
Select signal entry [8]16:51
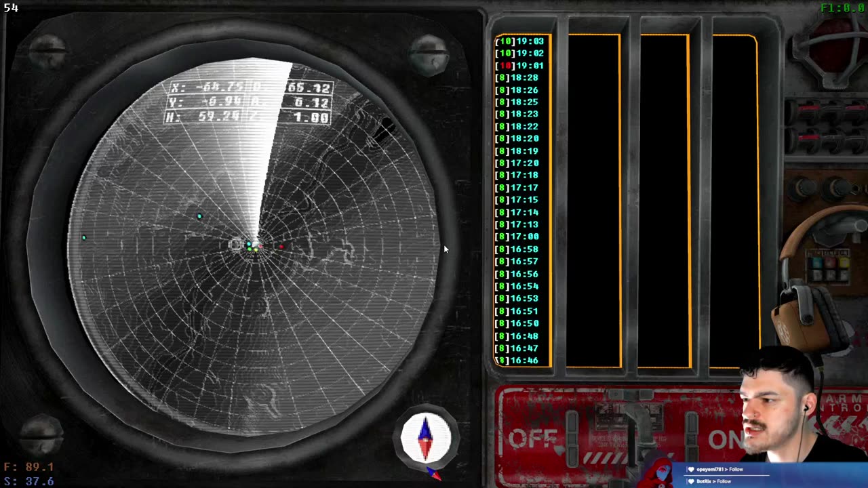(518, 311)
